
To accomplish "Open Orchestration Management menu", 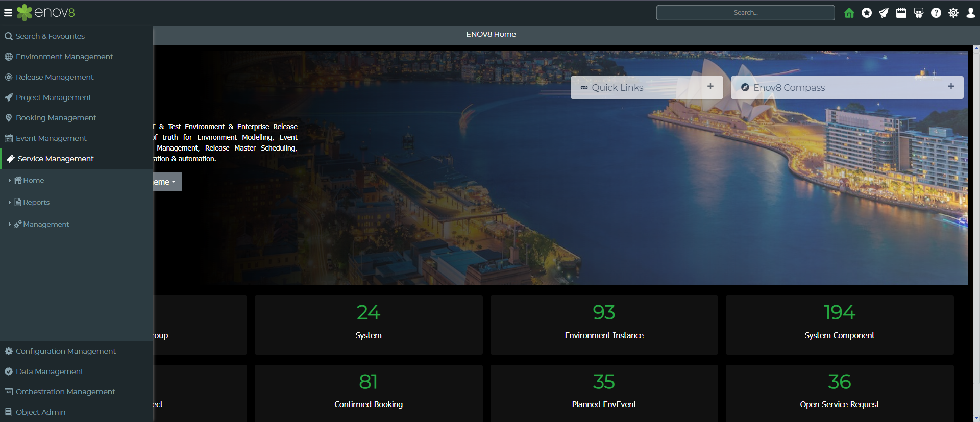I will click(77, 392).
